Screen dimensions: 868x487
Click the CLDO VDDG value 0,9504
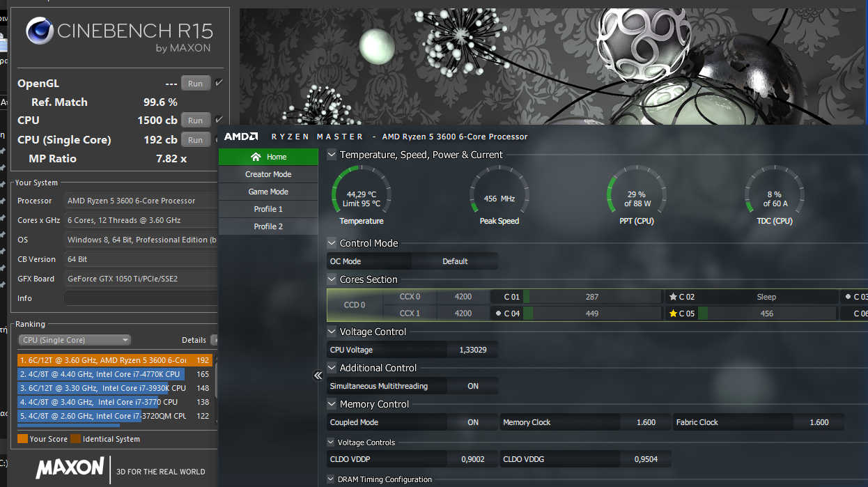(646, 458)
